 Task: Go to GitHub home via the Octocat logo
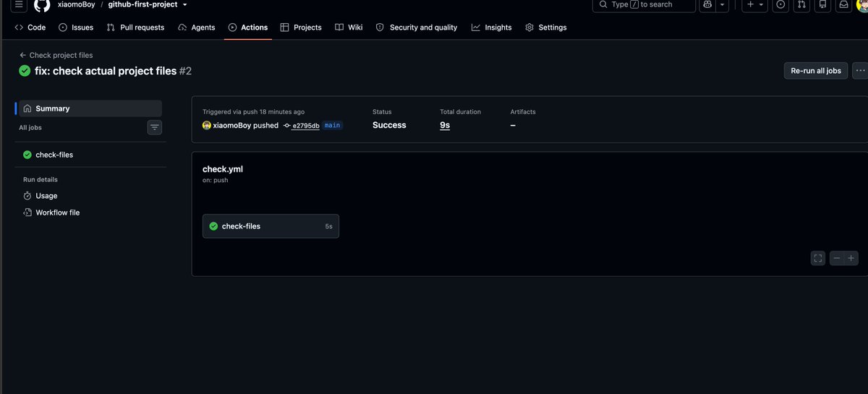point(42,5)
